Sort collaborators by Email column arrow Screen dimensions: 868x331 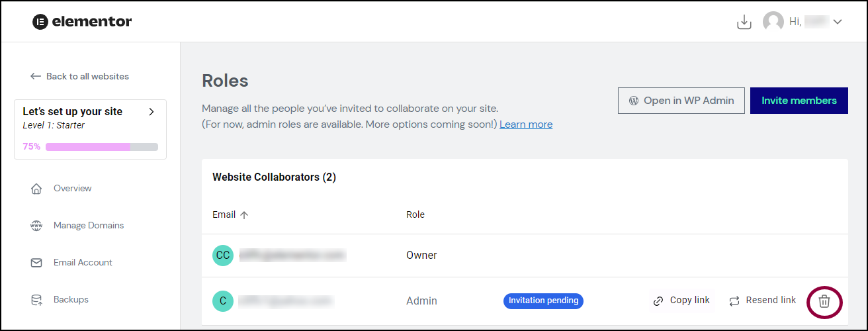244,214
